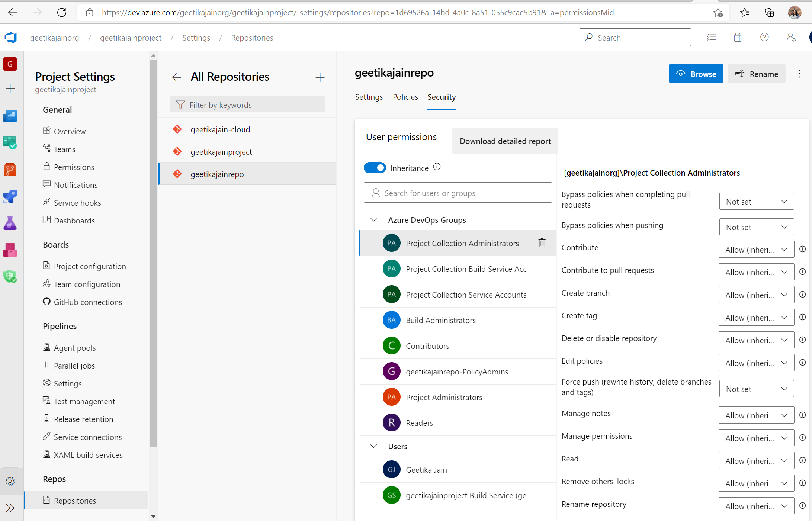The image size is (812, 521).
Task: Open Test Plans flask icon
Action: click(x=10, y=223)
